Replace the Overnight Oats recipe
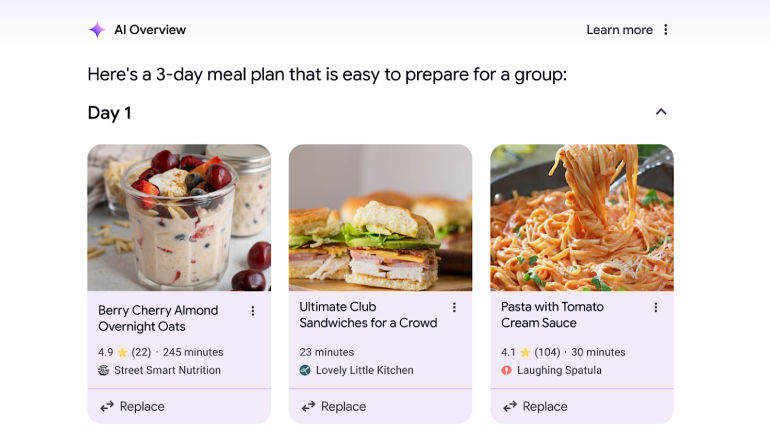The image size is (770, 433). [132, 406]
